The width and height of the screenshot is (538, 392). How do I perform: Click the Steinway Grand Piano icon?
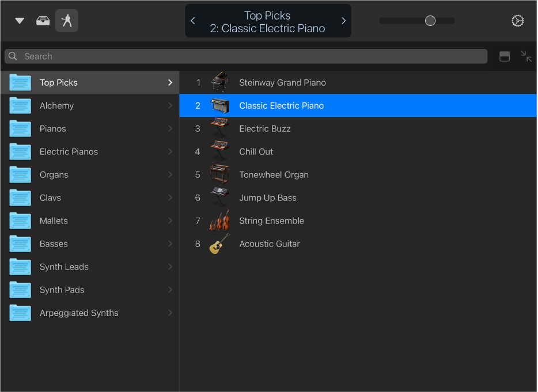tap(219, 82)
